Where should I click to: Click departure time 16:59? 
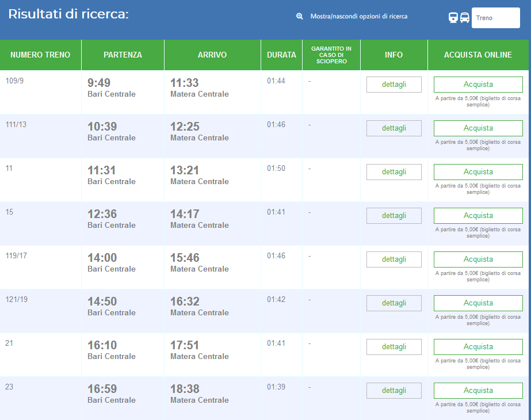click(x=102, y=388)
